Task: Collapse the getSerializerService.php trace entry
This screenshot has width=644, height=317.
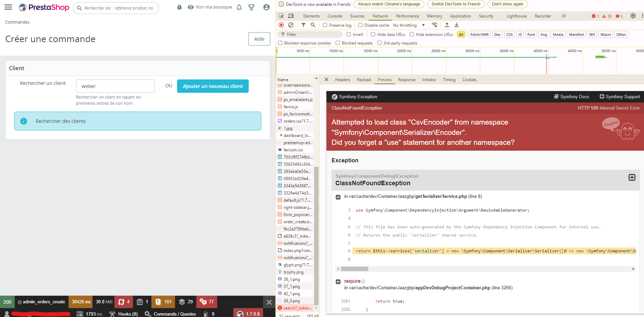Action: [x=338, y=197]
